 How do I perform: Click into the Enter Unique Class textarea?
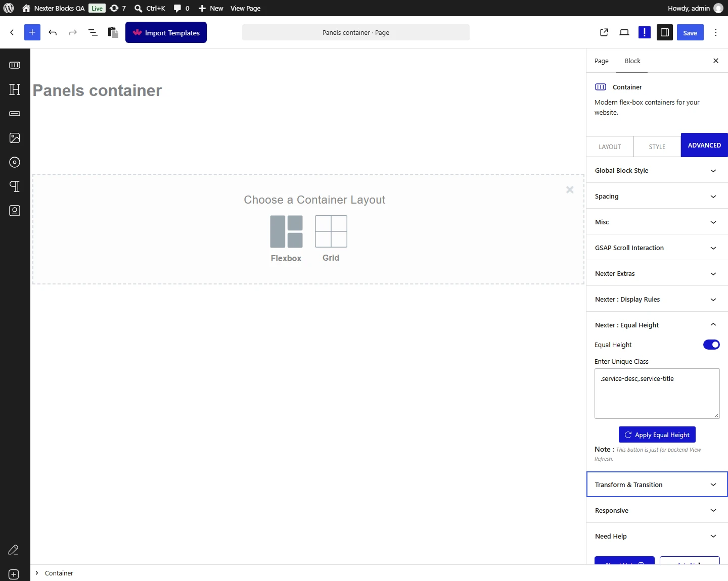(x=657, y=394)
